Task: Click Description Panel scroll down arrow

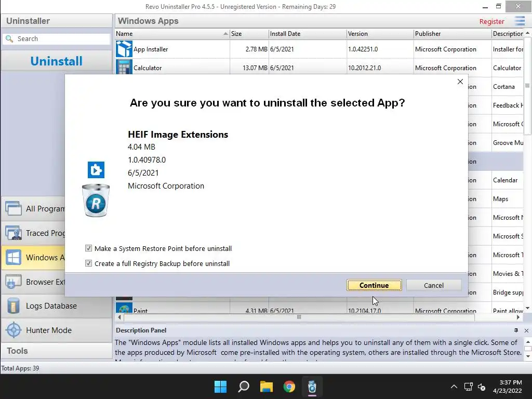Action: [x=527, y=356]
